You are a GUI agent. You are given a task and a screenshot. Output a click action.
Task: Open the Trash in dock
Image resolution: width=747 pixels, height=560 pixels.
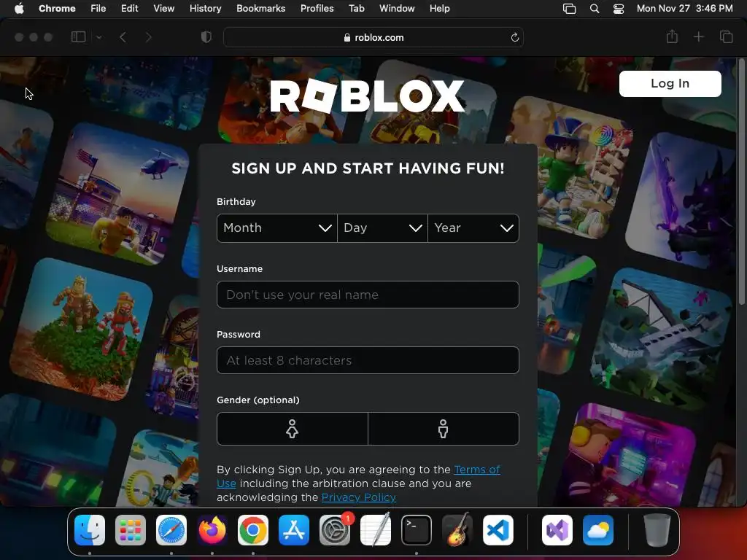657,530
